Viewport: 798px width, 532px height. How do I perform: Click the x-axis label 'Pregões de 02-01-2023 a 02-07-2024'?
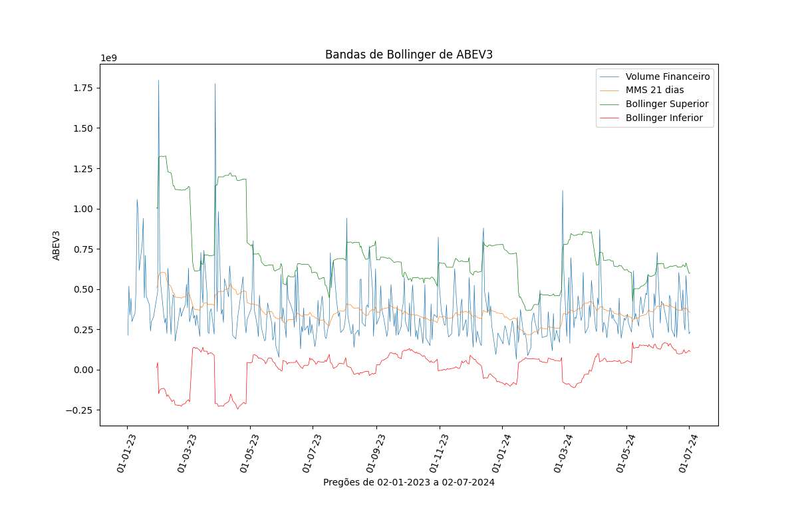[409, 483]
